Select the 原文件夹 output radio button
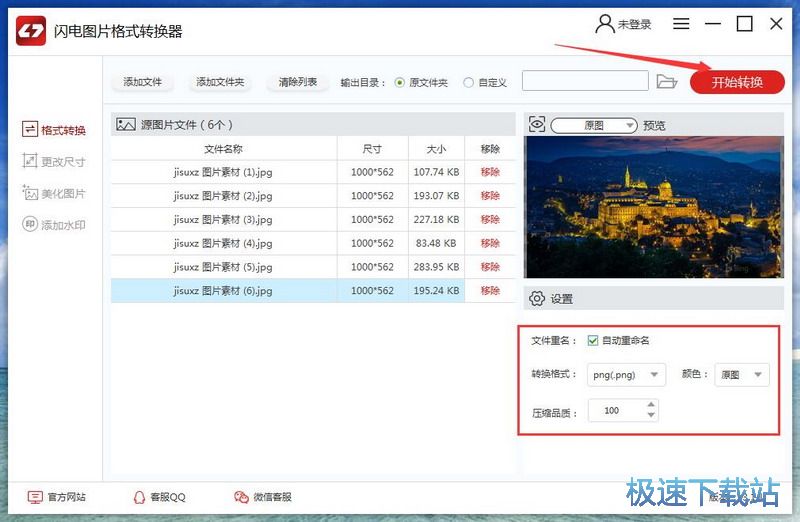This screenshot has height=522, width=800. point(400,82)
